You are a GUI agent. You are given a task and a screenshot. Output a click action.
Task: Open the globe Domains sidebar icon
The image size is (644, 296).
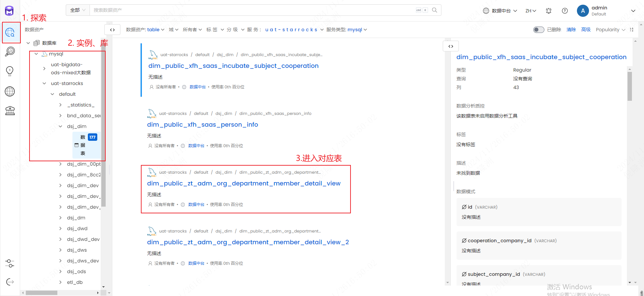pyautogui.click(x=10, y=91)
